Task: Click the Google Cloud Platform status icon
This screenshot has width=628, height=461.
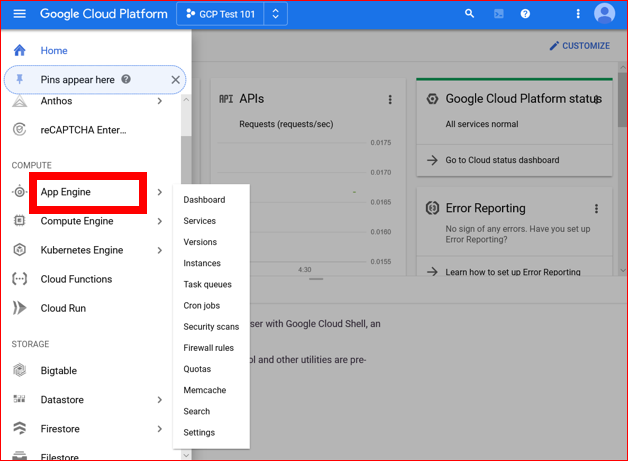Action: point(432,99)
